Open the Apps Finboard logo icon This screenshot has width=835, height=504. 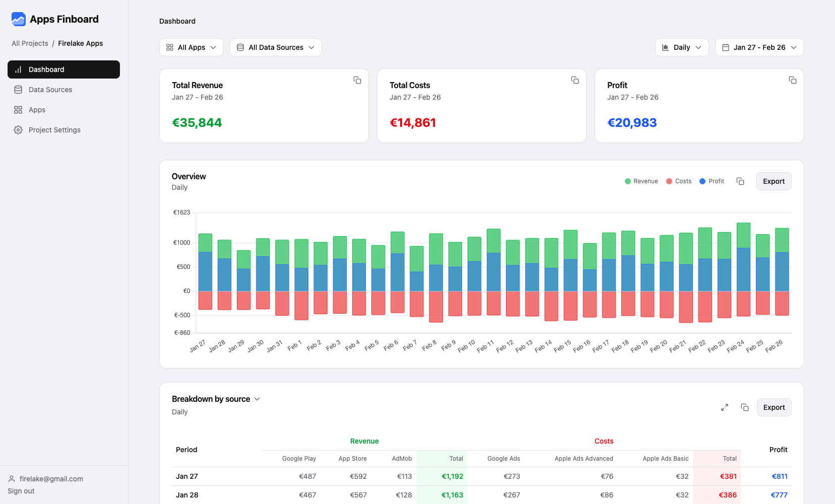click(18, 19)
